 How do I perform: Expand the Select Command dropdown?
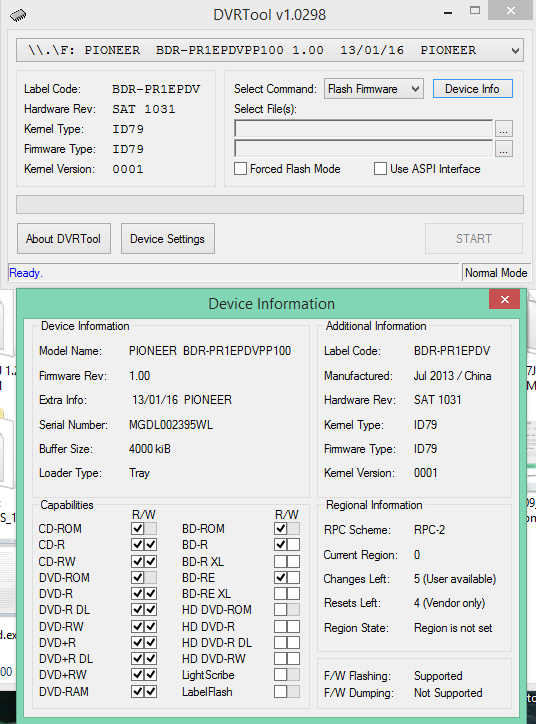pos(416,89)
